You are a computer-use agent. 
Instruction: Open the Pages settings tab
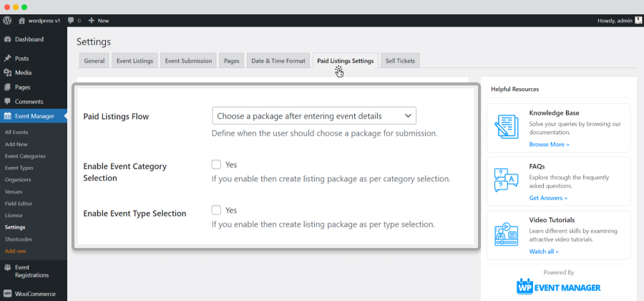click(232, 61)
